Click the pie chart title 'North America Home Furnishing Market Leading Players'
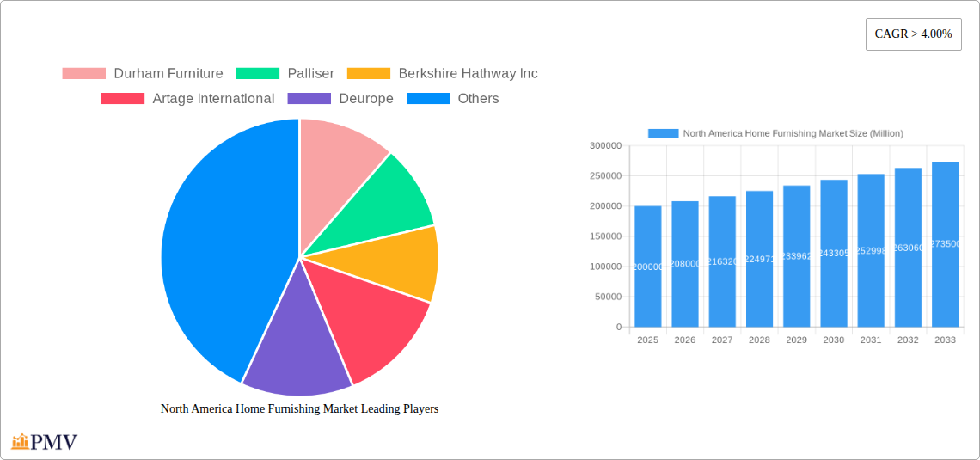980x460 pixels. click(x=299, y=408)
